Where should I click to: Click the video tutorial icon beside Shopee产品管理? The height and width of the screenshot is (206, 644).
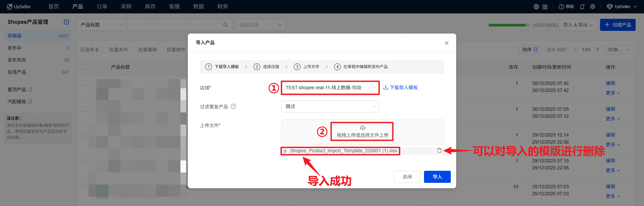pyautogui.click(x=66, y=22)
